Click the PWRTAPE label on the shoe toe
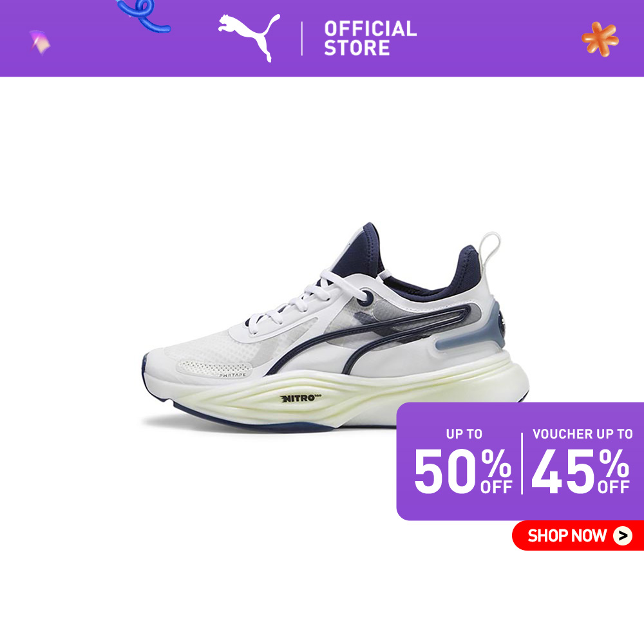The width and height of the screenshot is (644, 644). 232,375
